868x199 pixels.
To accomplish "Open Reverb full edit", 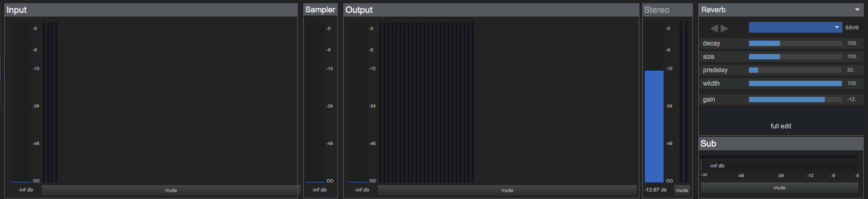I will (781, 126).
